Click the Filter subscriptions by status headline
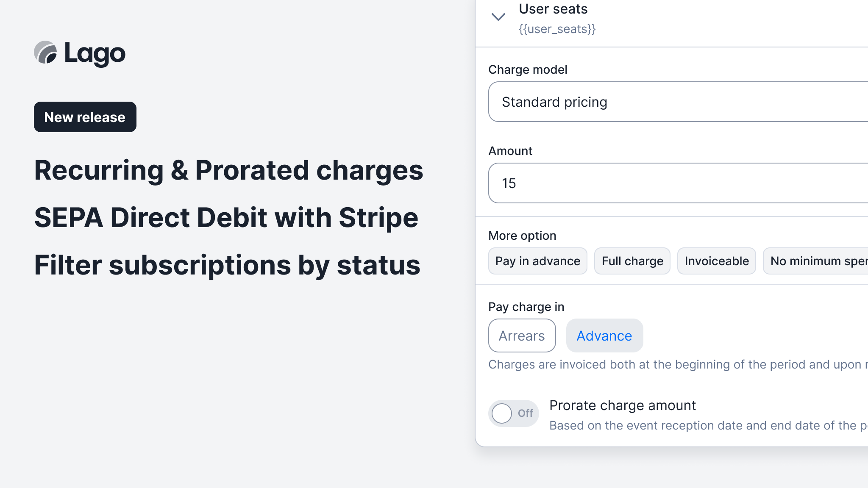Screen dimensions: 868x488 (227, 265)
